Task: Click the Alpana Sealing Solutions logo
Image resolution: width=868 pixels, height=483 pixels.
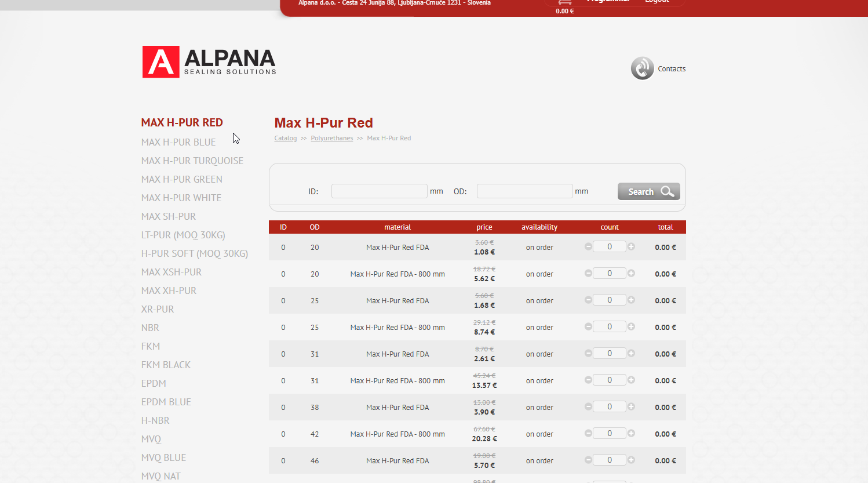Action: 209,61
